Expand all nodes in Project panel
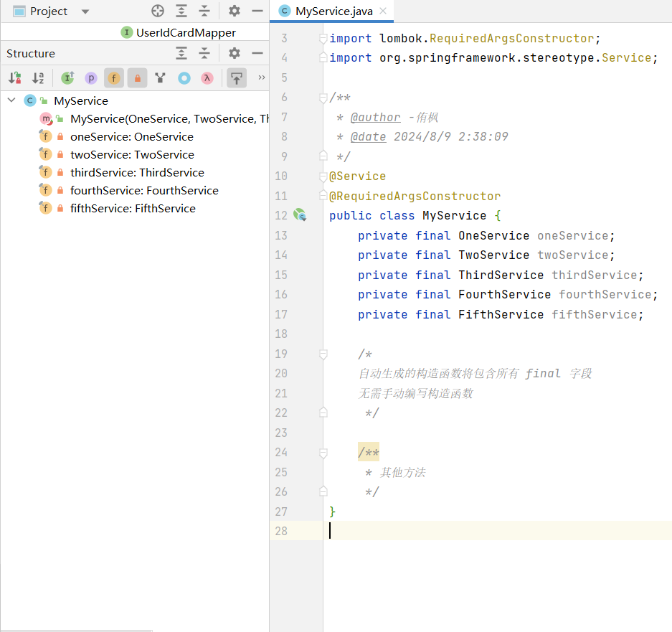 (181, 11)
